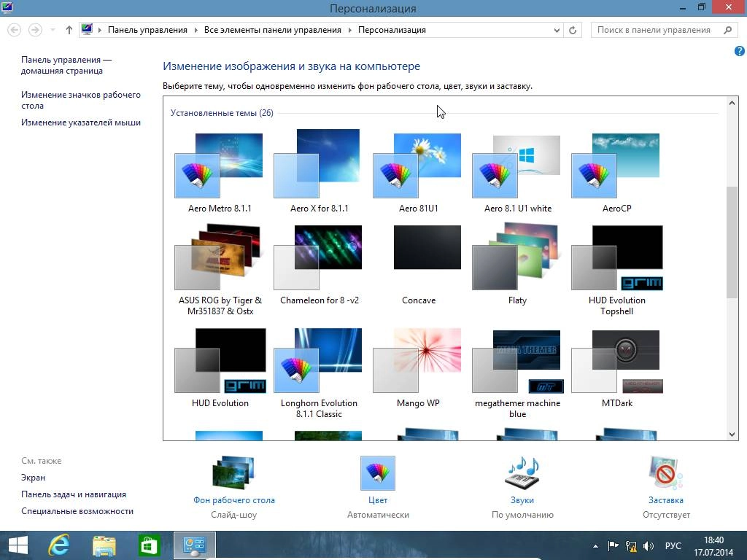The width and height of the screenshot is (747, 560).
Task: Click the Звуки link
Action: 522,500
